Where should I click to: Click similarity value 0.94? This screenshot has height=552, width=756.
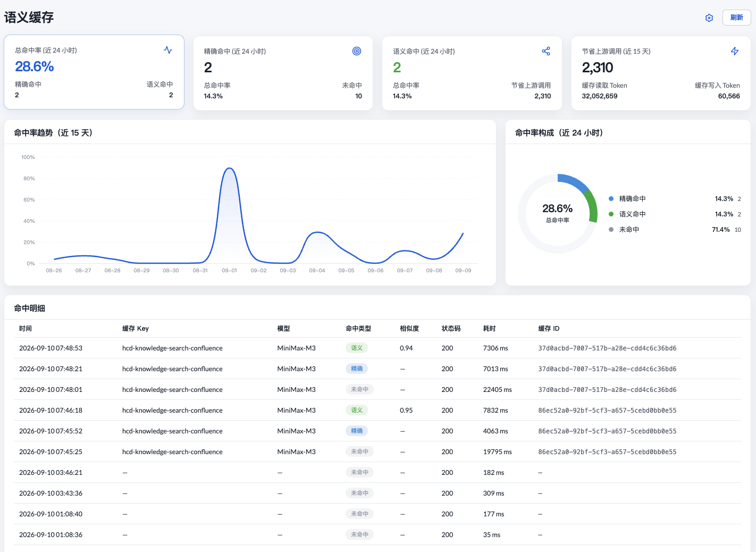click(x=406, y=348)
